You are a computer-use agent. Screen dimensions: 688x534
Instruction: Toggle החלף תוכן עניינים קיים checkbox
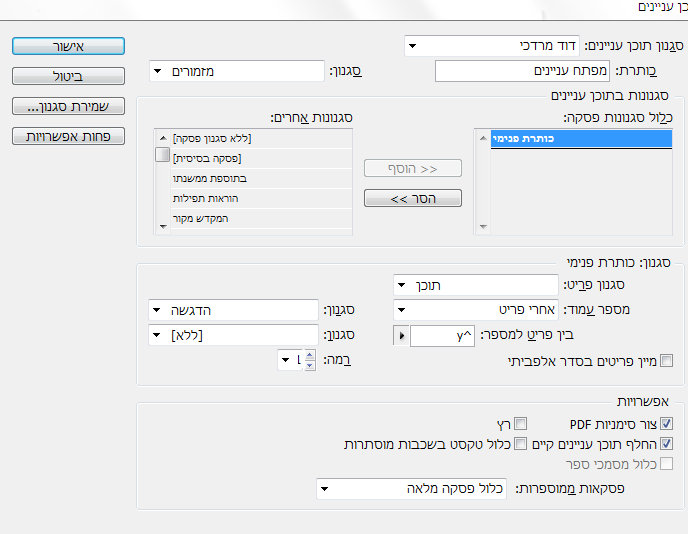tap(666, 444)
